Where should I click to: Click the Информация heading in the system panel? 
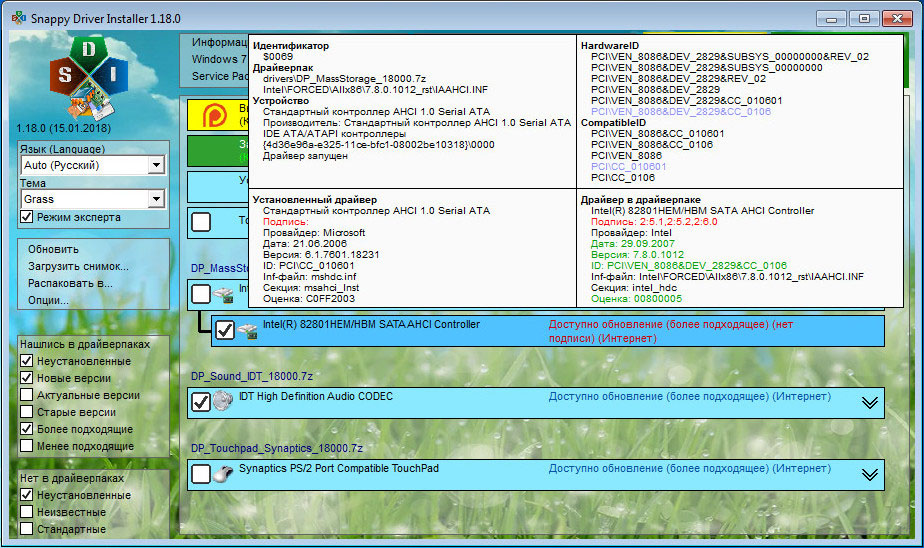point(219,42)
